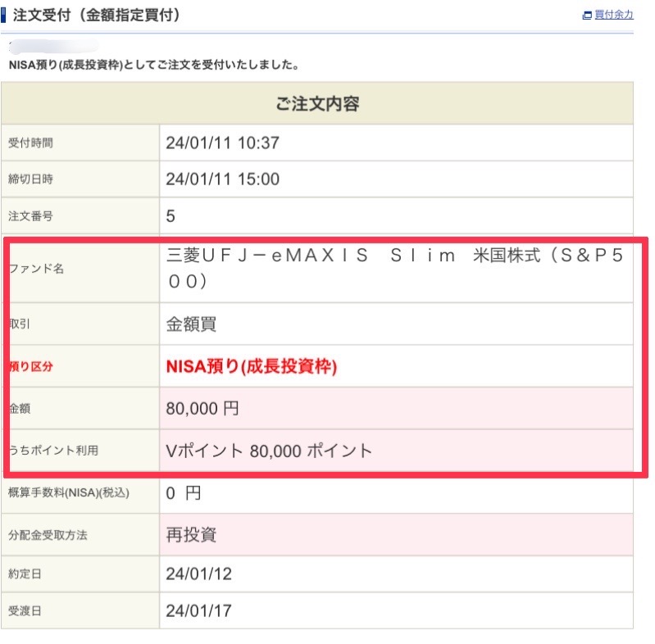
Task: Select the 分配金受取方法 label
Action: (x=48, y=535)
